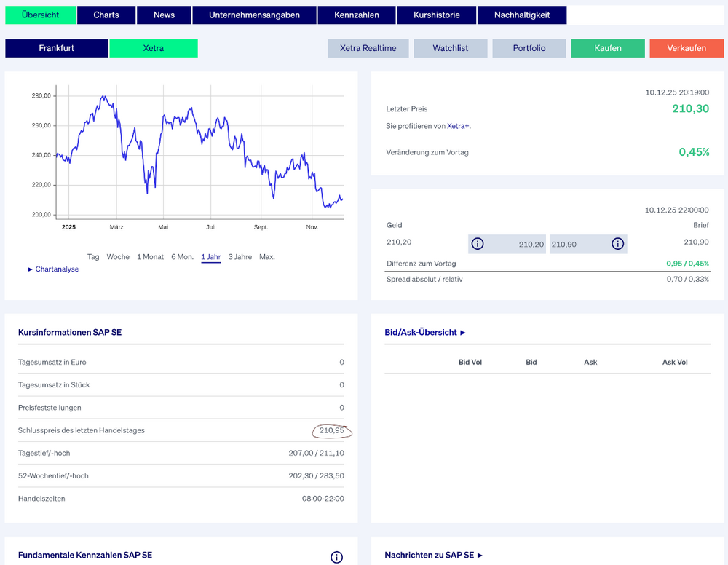
Task: Open the info icon next to ask price 210,90
Action: click(618, 244)
